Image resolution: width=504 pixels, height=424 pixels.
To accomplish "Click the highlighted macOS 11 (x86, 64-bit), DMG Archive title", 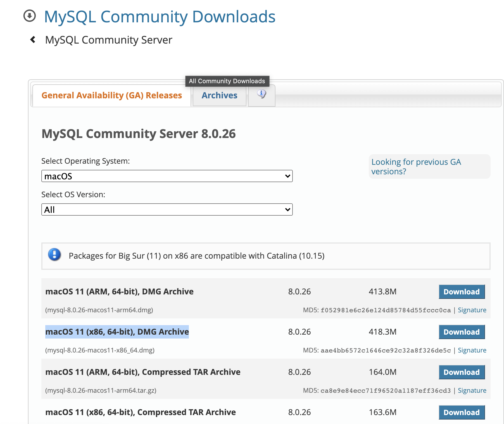I will click(117, 332).
